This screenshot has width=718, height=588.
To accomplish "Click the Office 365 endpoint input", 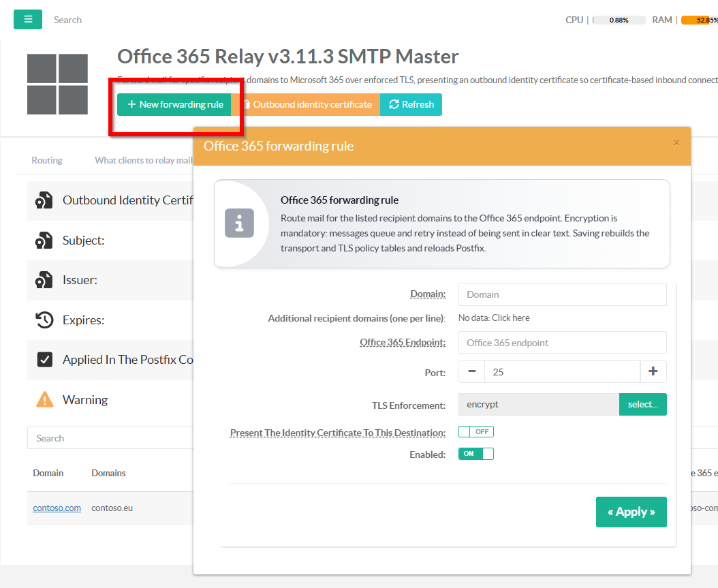I will (562, 343).
